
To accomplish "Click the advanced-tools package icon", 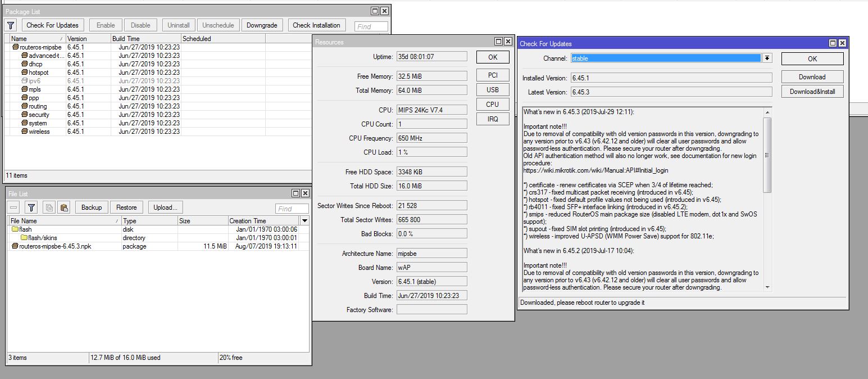I will point(25,56).
